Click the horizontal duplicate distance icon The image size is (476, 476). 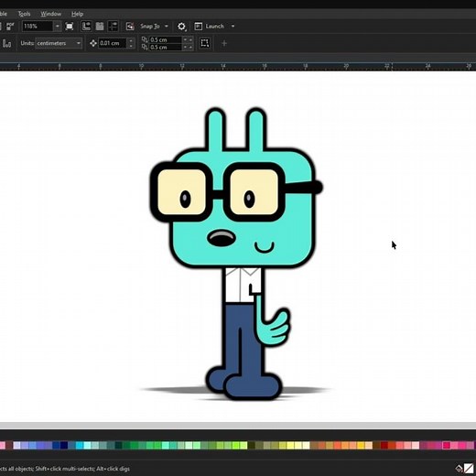[x=145, y=39]
